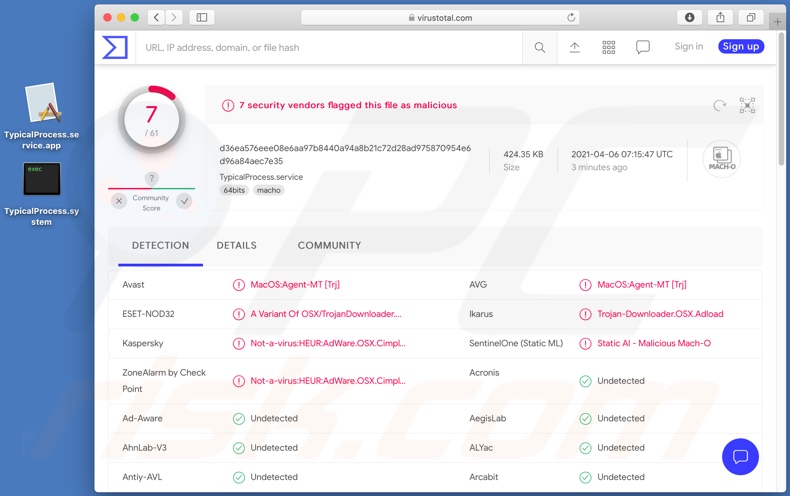This screenshot has width=790, height=496.
Task: Switch to the DETAILS tab
Action: pyautogui.click(x=236, y=245)
